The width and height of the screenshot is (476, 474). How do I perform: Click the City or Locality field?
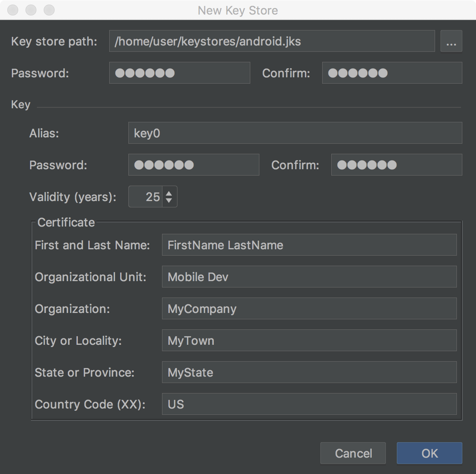tap(309, 340)
